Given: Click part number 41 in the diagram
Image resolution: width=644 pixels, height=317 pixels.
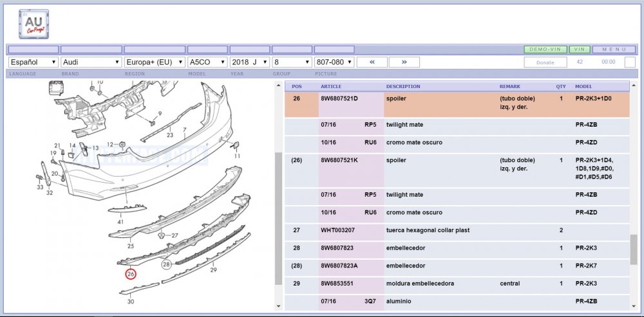Looking at the screenshot, I should click(120, 222).
